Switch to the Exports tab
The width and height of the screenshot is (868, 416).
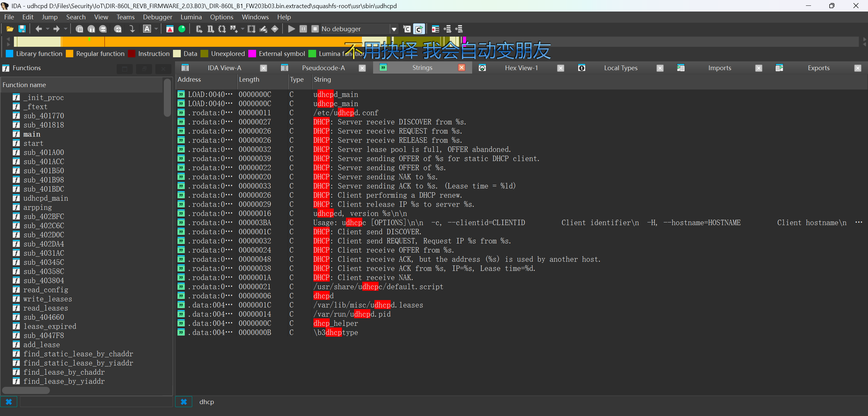pos(818,68)
